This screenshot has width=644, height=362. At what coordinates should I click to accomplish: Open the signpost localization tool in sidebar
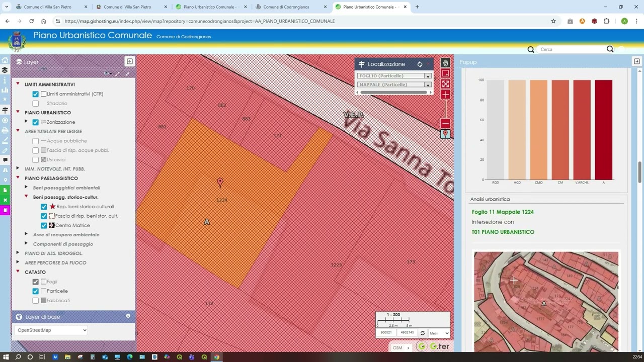tap(5, 110)
